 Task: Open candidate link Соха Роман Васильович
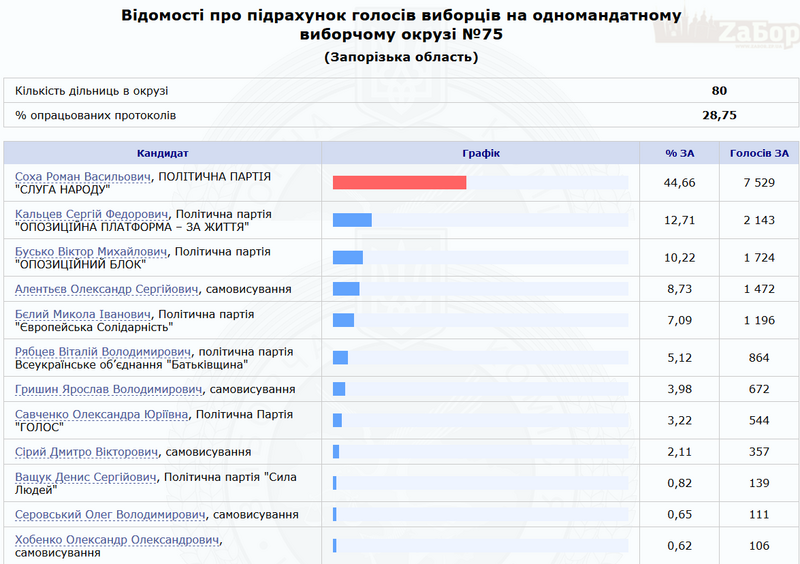82,176
